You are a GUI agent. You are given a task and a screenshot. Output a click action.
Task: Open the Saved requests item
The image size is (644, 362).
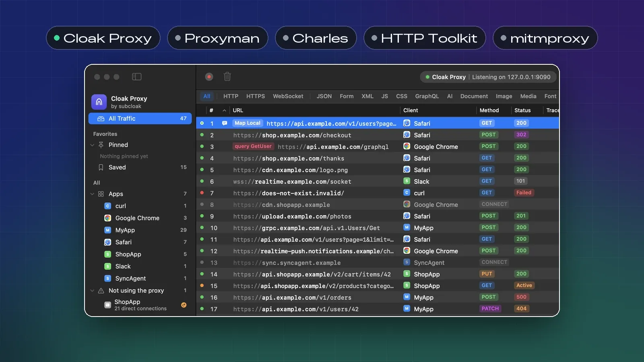[140, 167]
